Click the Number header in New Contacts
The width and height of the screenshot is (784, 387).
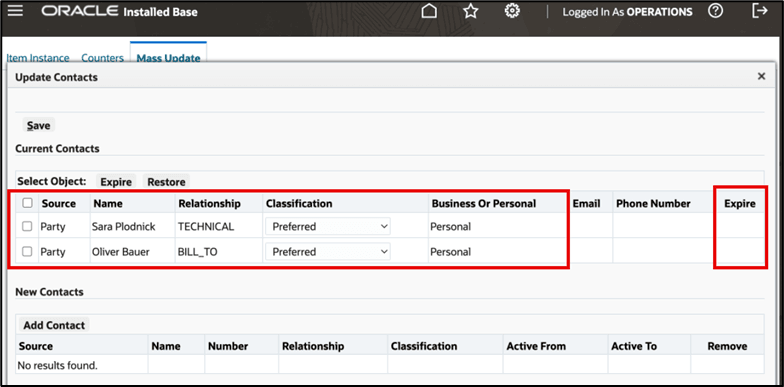228,346
